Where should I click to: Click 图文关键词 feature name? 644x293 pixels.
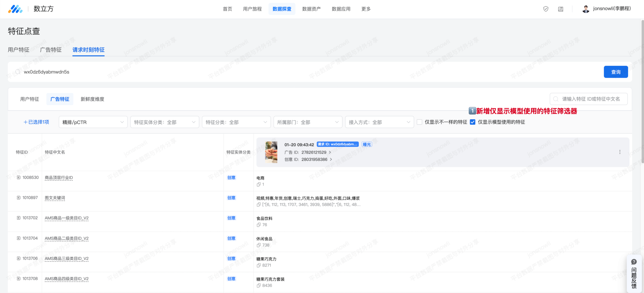point(55,198)
